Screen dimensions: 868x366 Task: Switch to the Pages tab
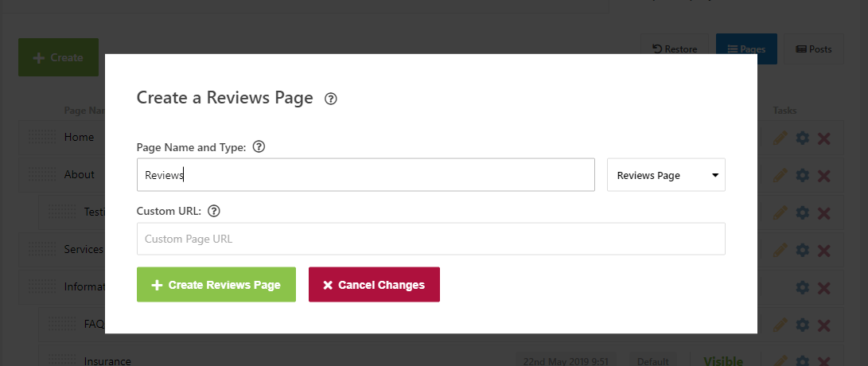(x=746, y=49)
